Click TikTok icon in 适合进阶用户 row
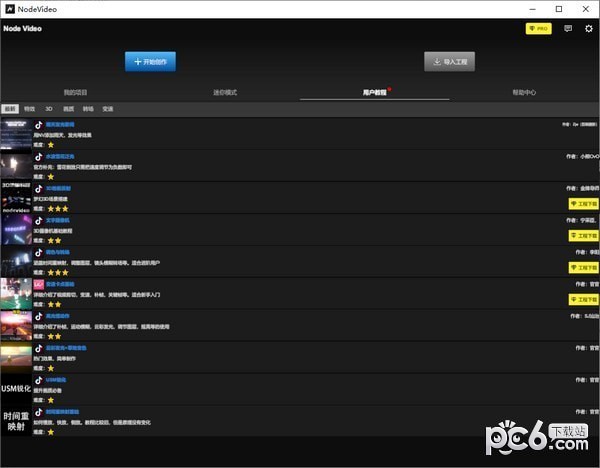 click(x=39, y=252)
